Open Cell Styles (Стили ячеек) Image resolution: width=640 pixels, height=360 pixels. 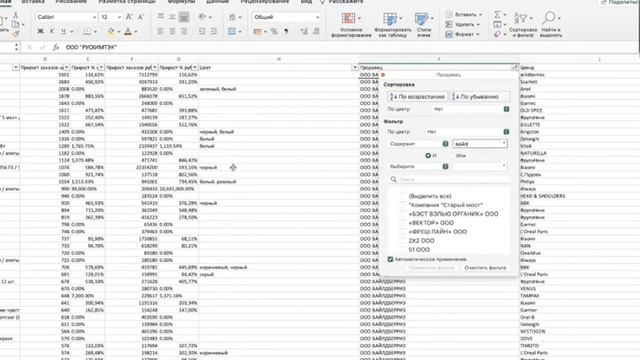click(x=424, y=24)
